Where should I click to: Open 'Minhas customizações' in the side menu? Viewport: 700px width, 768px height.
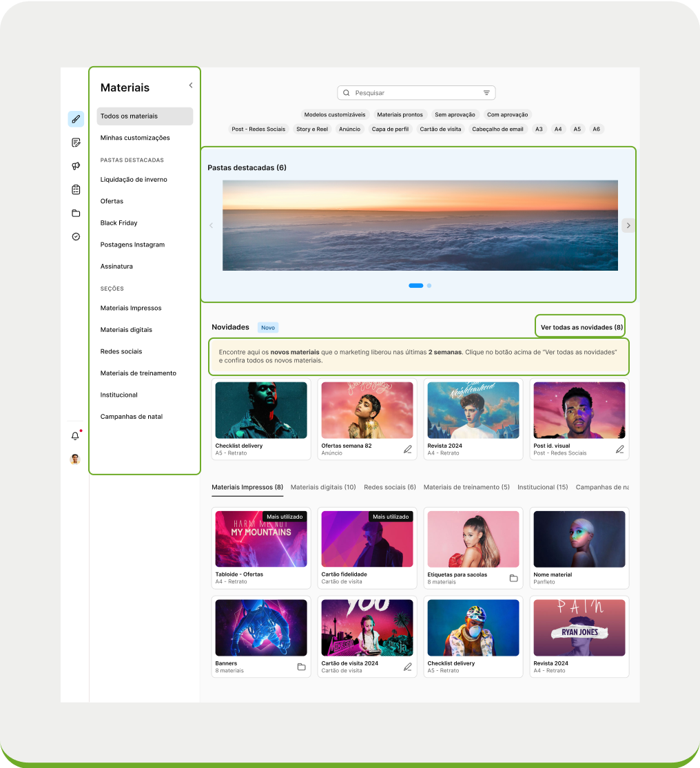tap(135, 138)
